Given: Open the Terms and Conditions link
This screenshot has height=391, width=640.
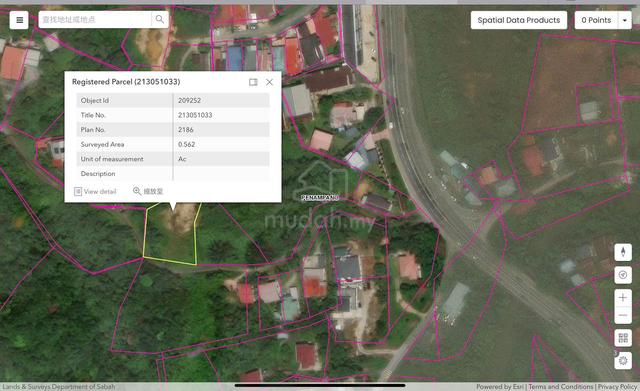Looking at the screenshot, I should 560,387.
